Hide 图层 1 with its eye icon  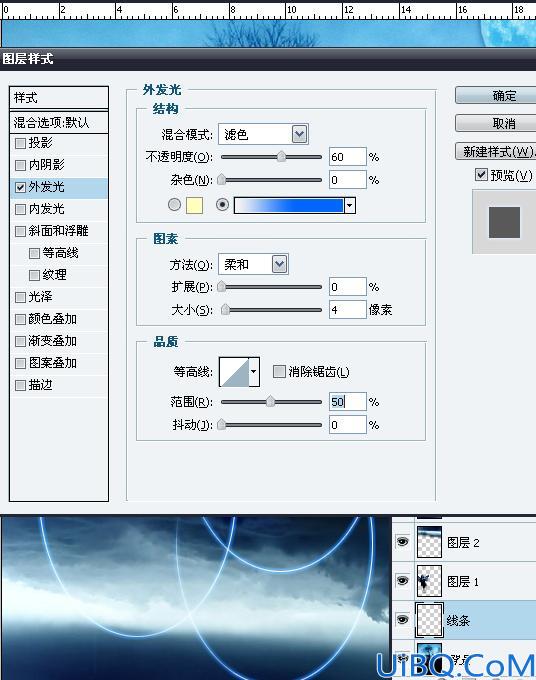coord(403,580)
